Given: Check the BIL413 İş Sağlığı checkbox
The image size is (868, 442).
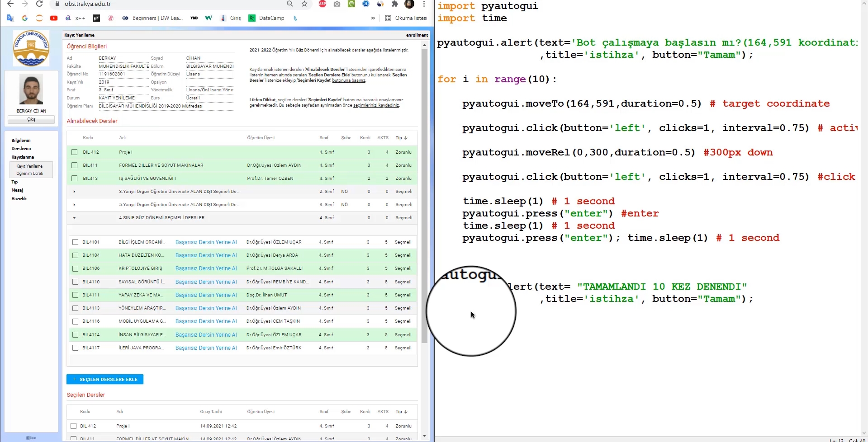Looking at the screenshot, I should pos(75,179).
